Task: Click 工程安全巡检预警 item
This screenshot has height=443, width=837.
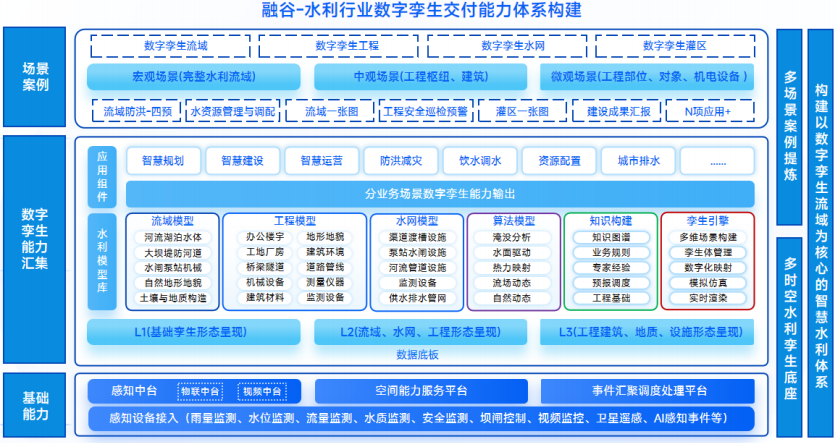Action: pyautogui.click(x=425, y=111)
